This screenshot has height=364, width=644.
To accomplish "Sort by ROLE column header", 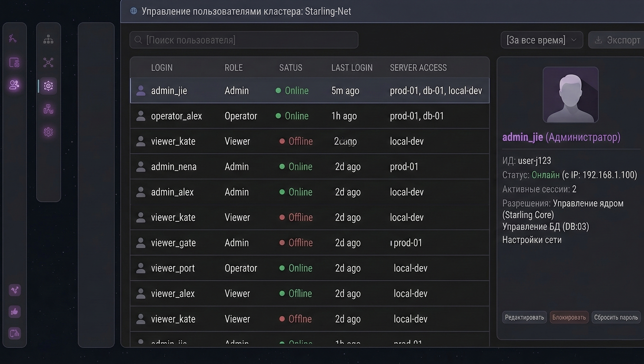I will tap(233, 68).
